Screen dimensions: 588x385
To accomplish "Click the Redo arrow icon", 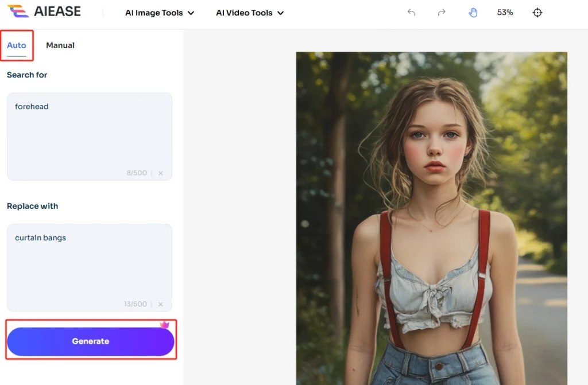I will pos(442,12).
